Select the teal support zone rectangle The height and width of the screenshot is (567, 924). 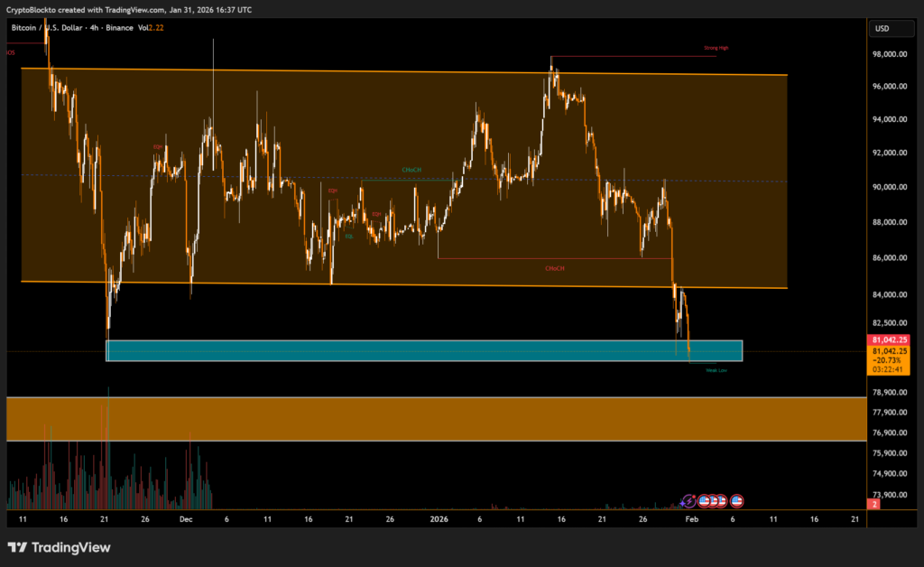point(424,351)
